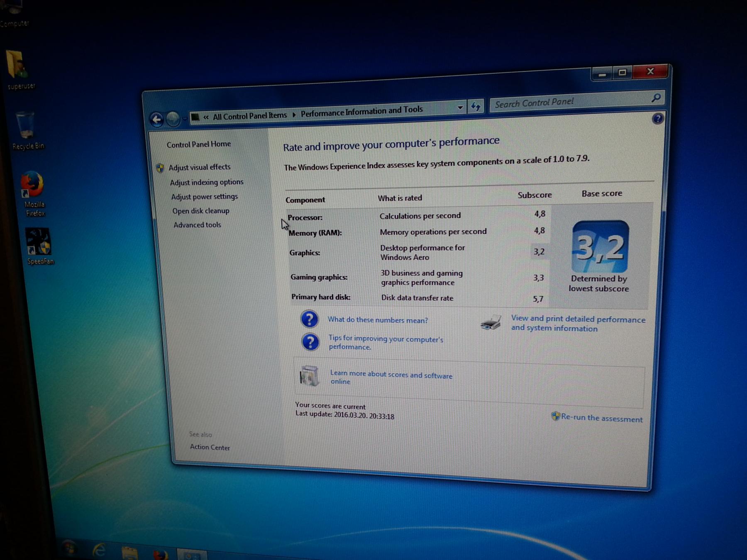Viewport: 747px width, 560px height.
Task: Open the recent pages dropdown beside navigation arrows
Action: [185, 119]
